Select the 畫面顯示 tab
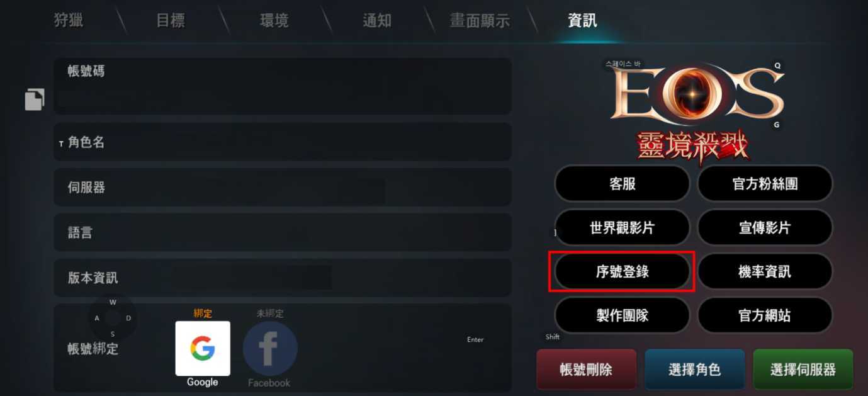The width and height of the screenshot is (868, 396). (x=480, y=20)
